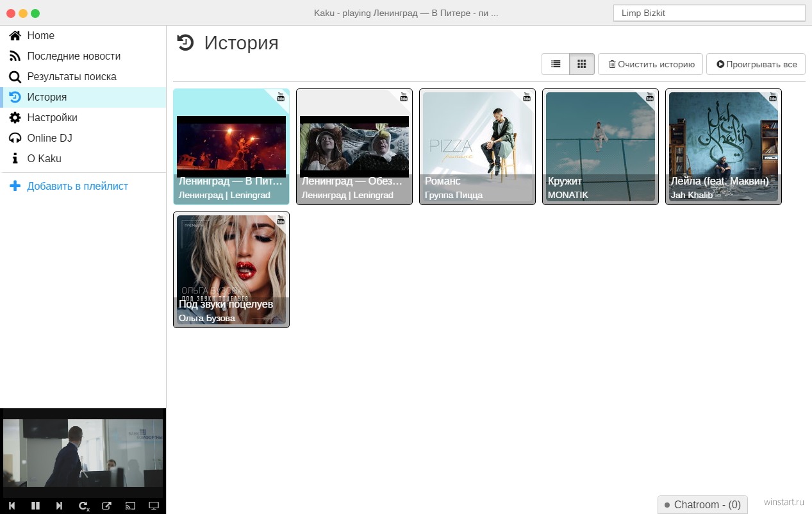
Task: Open Настройки settings page
Action: click(x=83, y=118)
